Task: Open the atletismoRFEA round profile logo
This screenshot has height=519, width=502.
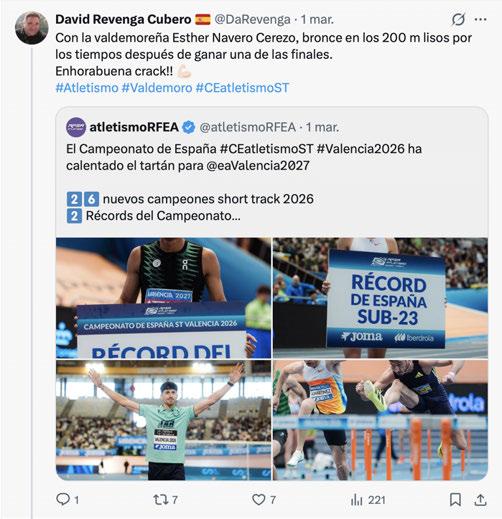Action: [76, 127]
